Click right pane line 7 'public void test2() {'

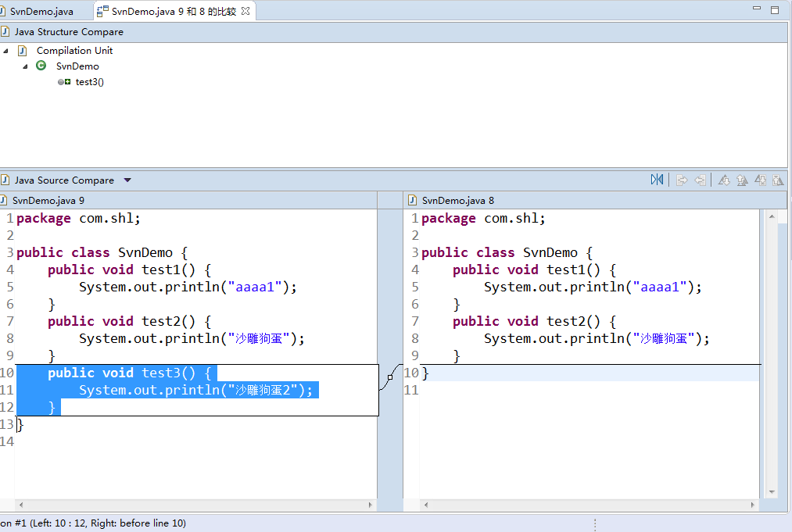[535, 321]
